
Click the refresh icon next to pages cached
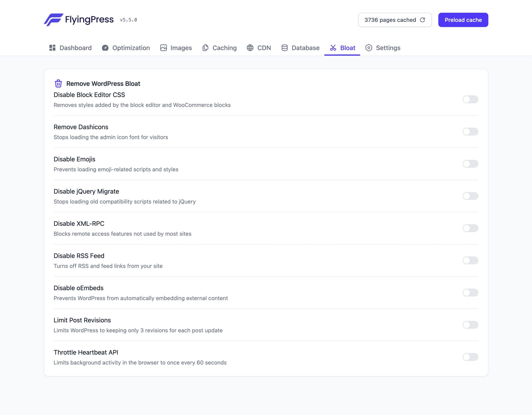(x=422, y=20)
